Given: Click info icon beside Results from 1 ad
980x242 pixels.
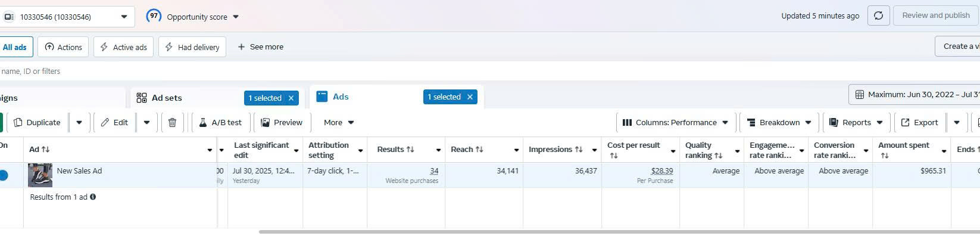Looking at the screenshot, I should [93, 197].
